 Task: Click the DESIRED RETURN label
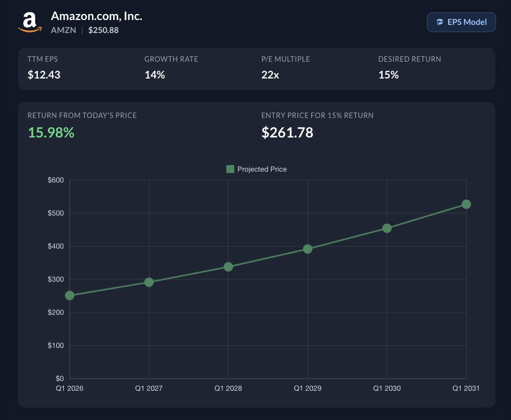pyautogui.click(x=410, y=59)
